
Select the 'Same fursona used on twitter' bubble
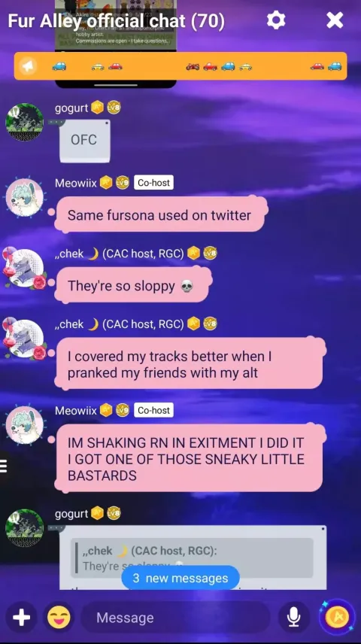[159, 214]
